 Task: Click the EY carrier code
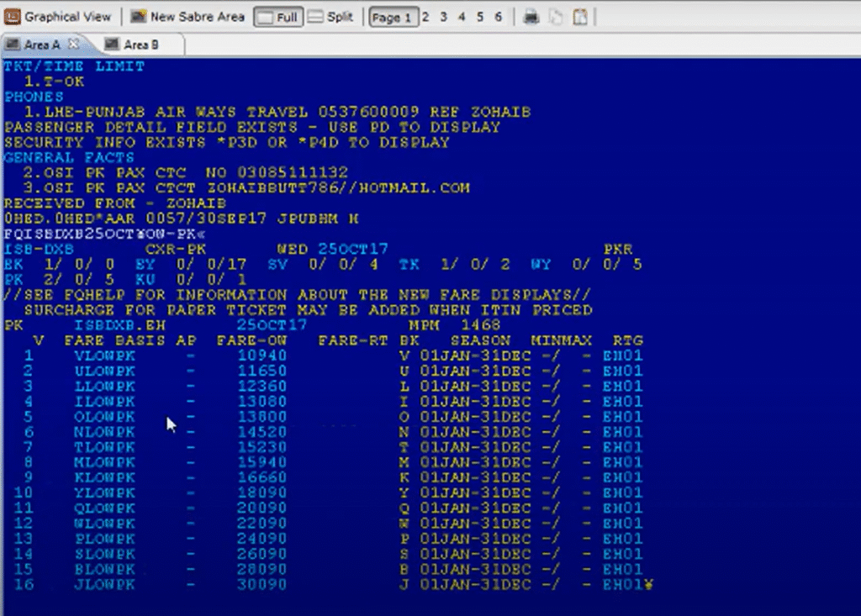(145, 265)
